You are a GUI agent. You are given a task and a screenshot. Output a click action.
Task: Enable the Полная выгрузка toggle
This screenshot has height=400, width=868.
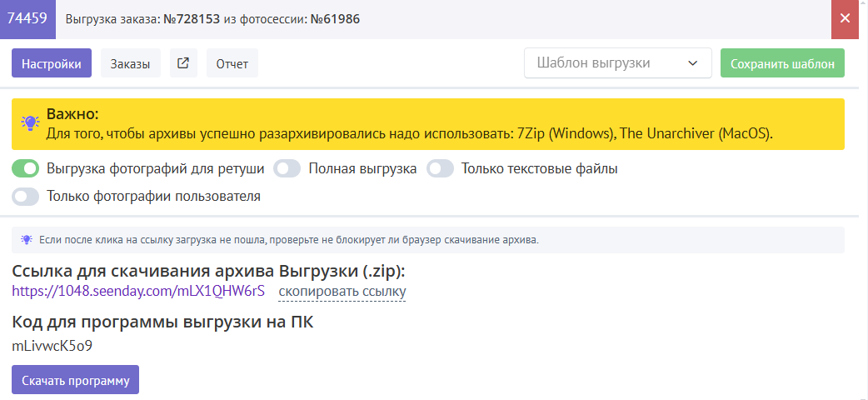click(287, 169)
